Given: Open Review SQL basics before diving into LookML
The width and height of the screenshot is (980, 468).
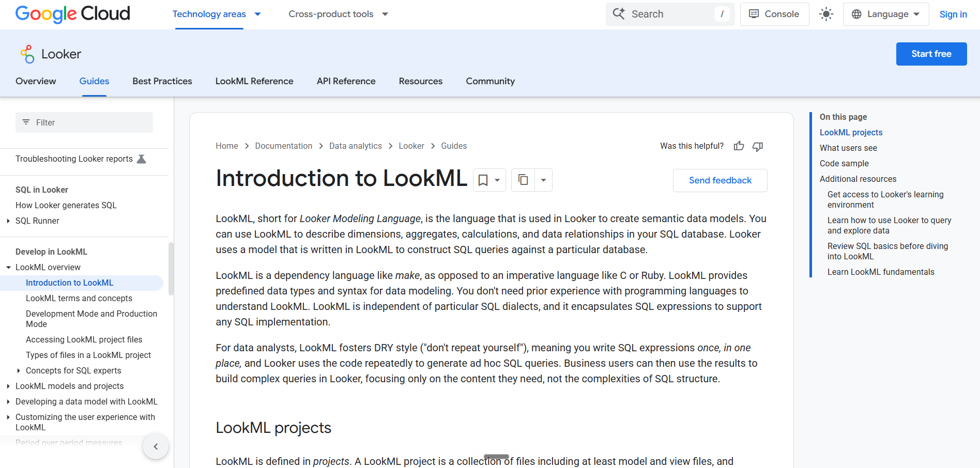Looking at the screenshot, I should coord(887,252).
